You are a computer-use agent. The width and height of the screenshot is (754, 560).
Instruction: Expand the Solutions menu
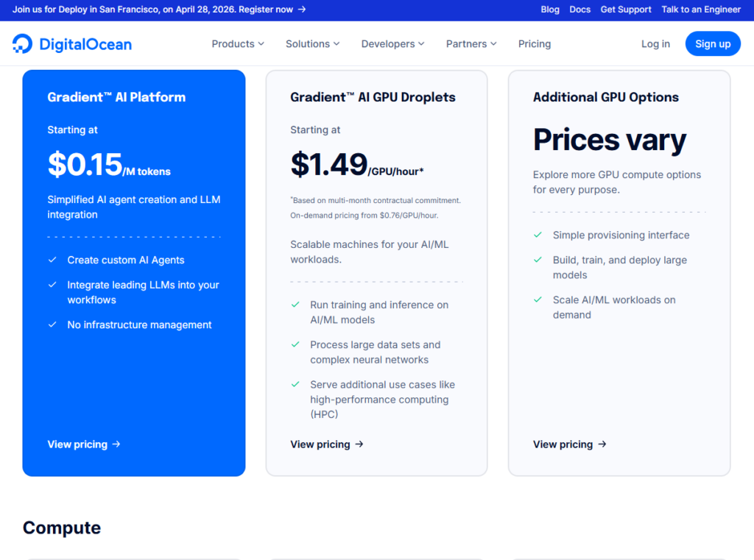(312, 44)
